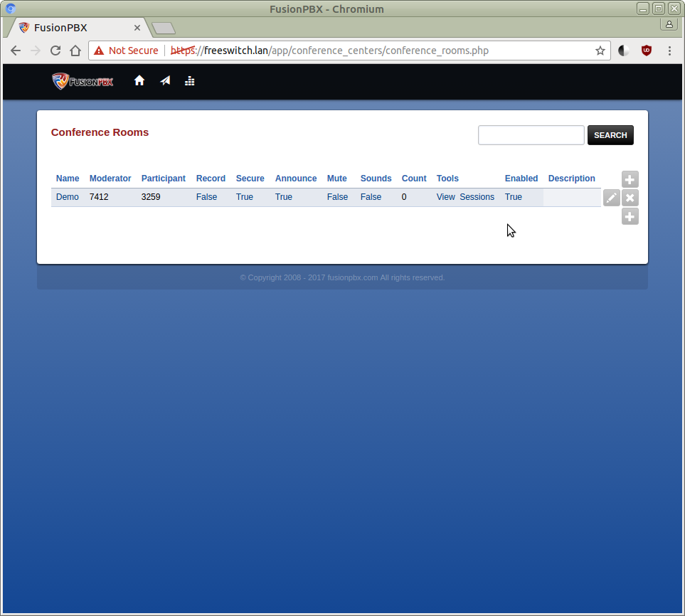Open the bar chart status icon
Screen dimensions: 685x616
[x=189, y=81]
